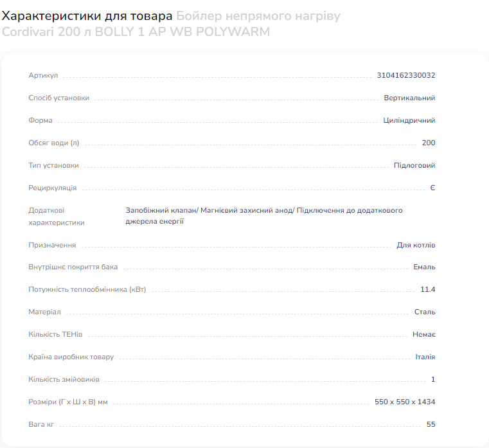Click the Характеристики для товара heading
Screen dimensions: 489x448
(87, 16)
